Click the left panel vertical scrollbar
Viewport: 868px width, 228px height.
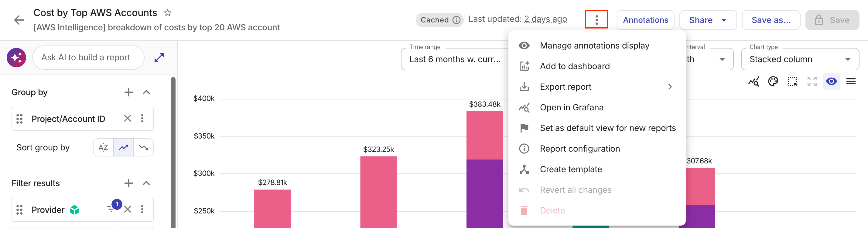pyautogui.click(x=173, y=152)
